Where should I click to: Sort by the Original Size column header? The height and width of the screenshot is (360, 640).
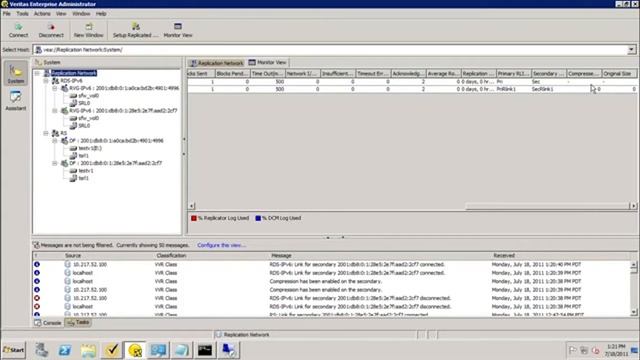619,73
